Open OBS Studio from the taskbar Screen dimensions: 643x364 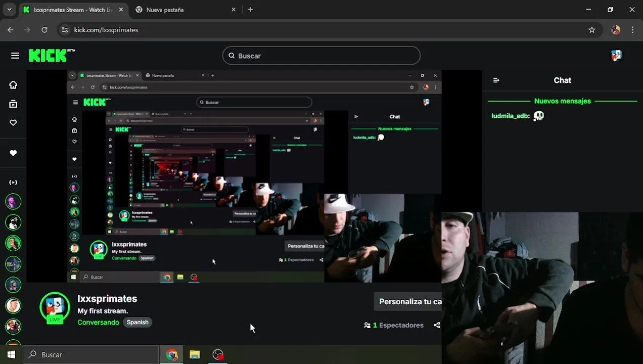tap(218, 354)
